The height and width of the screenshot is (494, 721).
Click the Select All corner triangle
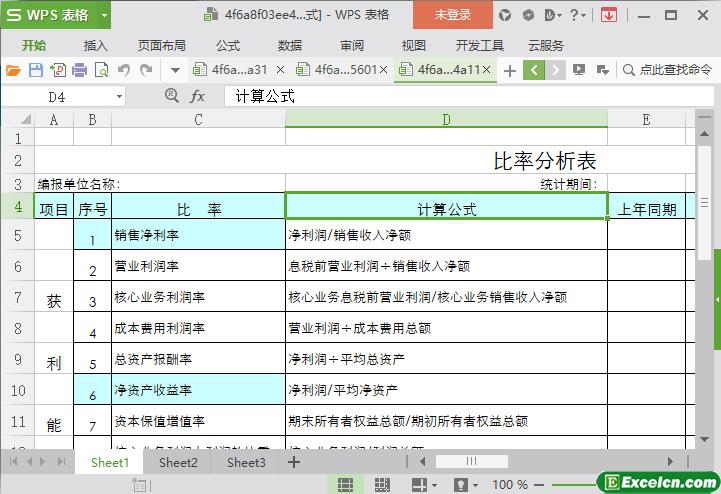pos(25,120)
